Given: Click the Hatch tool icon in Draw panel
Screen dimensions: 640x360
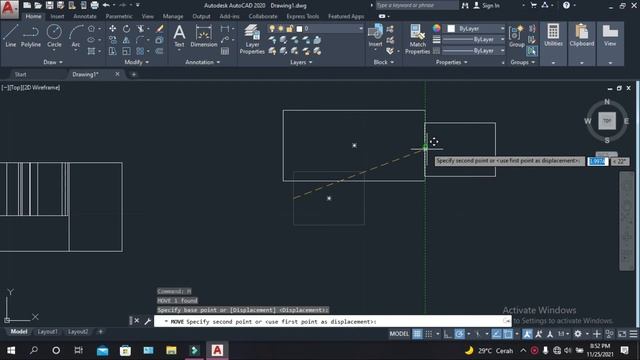Looking at the screenshot, I should coord(91,51).
